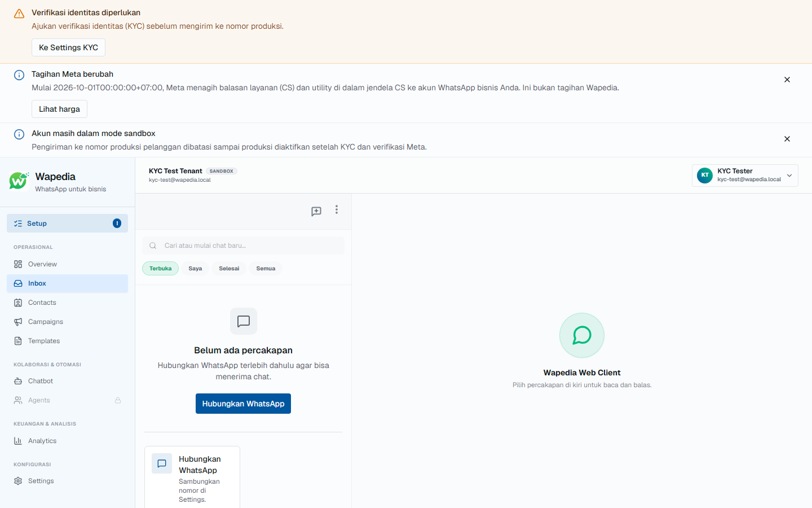The height and width of the screenshot is (508, 812).
Task: Click the Inbox tray icon
Action: click(x=18, y=283)
